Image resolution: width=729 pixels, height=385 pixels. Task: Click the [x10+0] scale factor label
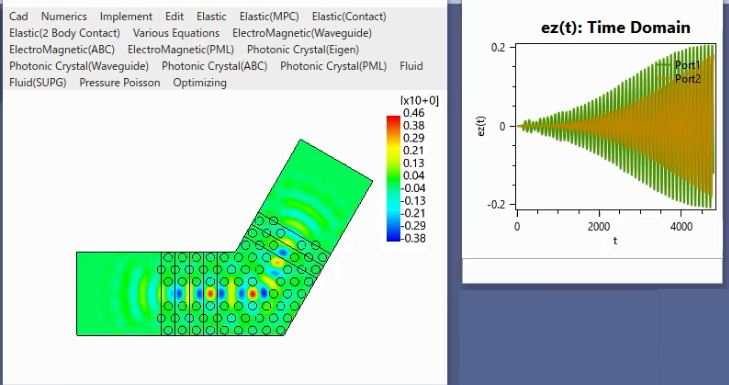click(419, 100)
